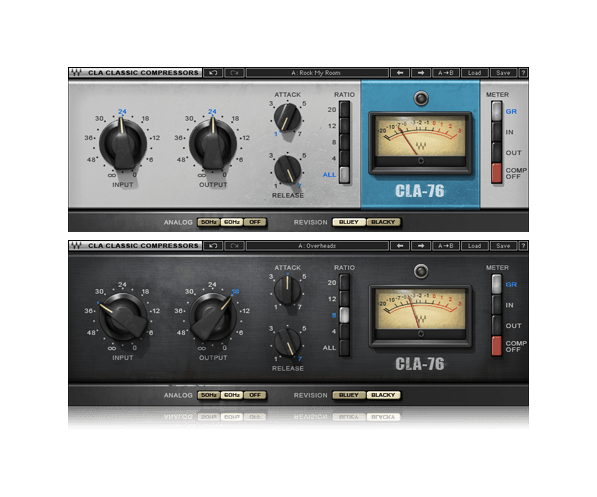597x497 pixels.
Task: Click Input knob on silver CLA-76
Action: pyautogui.click(x=123, y=145)
